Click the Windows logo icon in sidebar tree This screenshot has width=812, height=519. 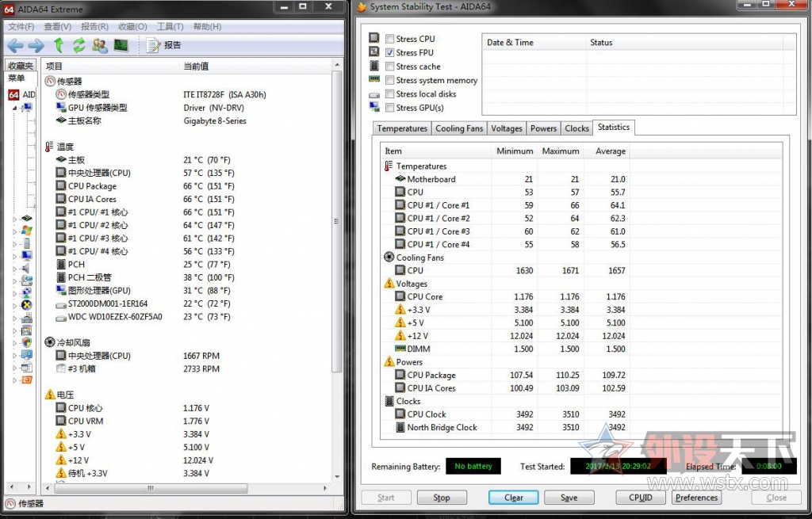tap(27, 231)
